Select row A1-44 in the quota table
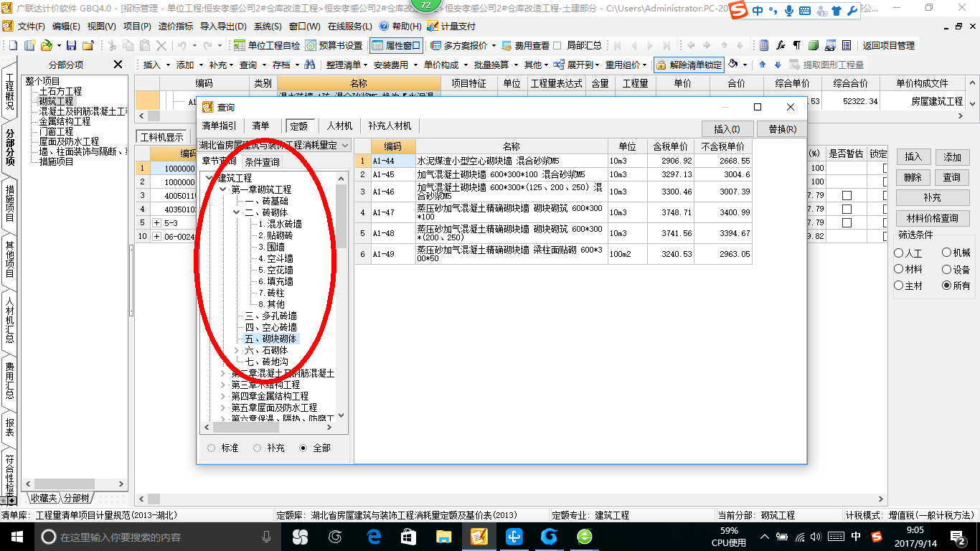The width and height of the screenshot is (980, 551). 554,161
